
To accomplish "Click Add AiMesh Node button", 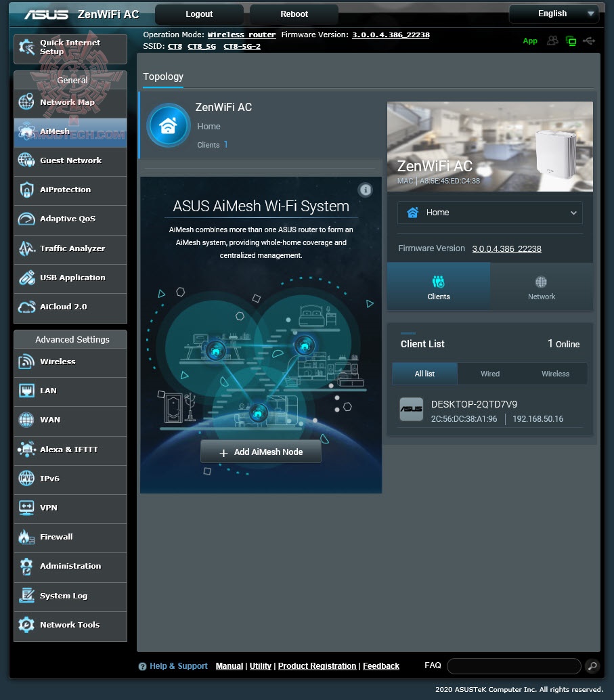I will click(261, 452).
